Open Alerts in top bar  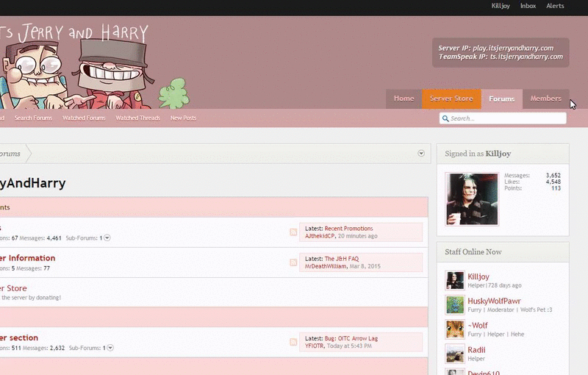coord(555,6)
